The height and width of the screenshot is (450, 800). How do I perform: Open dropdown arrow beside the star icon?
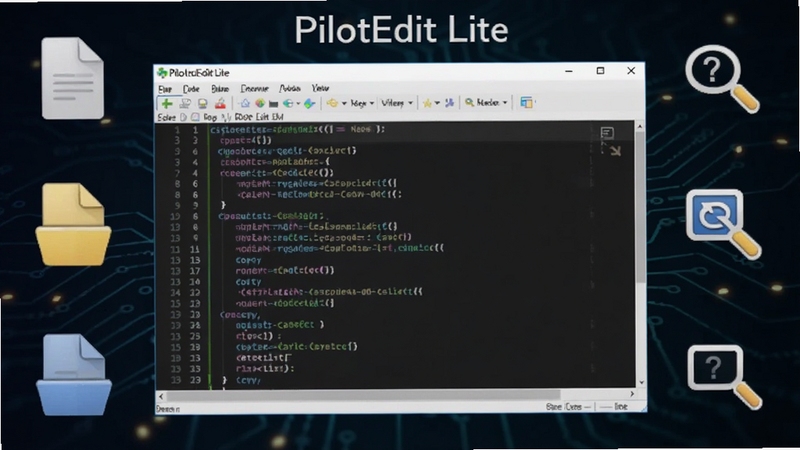437,104
